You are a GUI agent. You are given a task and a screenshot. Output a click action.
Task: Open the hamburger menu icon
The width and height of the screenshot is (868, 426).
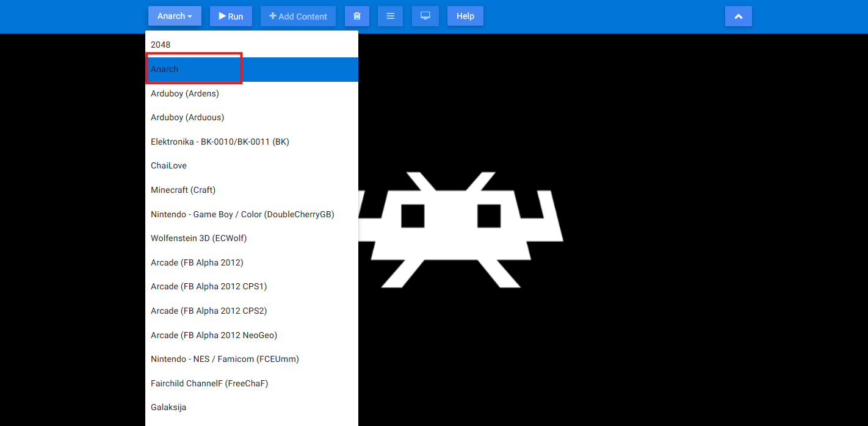(390, 16)
